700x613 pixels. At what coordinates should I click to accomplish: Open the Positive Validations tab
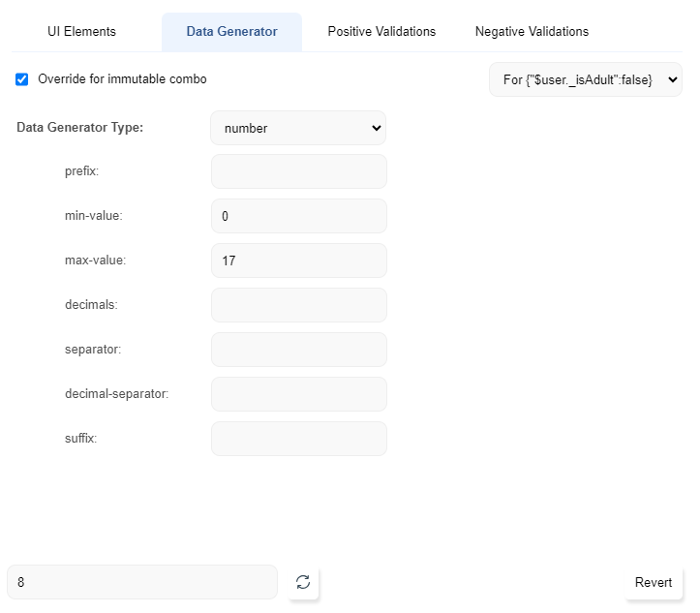[x=381, y=32]
